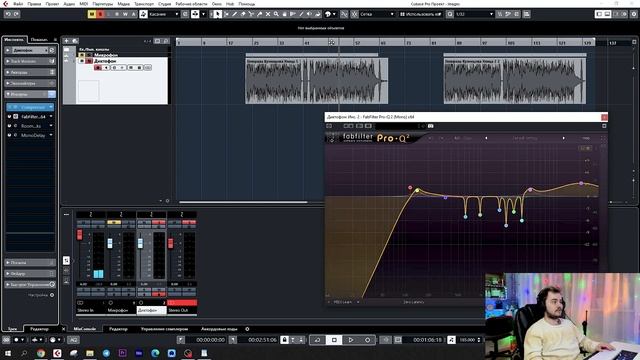Screen dimensions: 640x360
Task: Open the Аудио menu
Action: [x=69, y=4]
